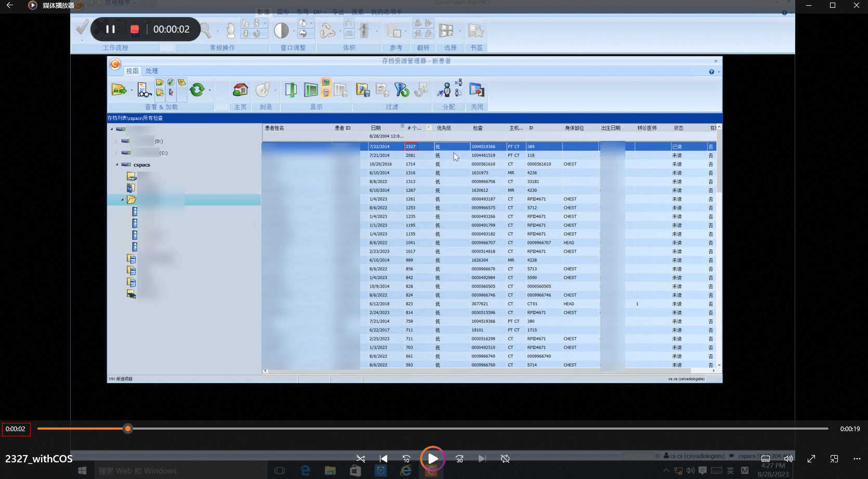Image resolution: width=868 pixels, height=479 pixels.
Task: Open the dropdown beside the refresh icon
Action: point(209,90)
